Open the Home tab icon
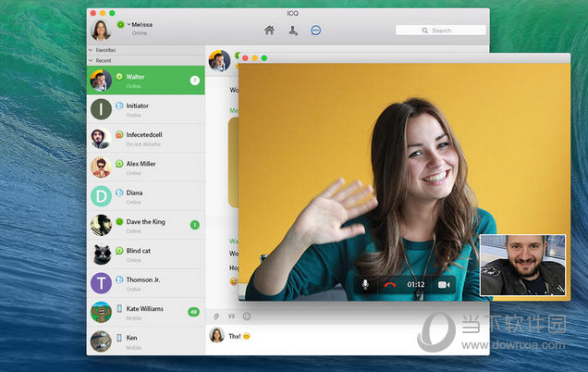The image size is (588, 372). [x=269, y=30]
